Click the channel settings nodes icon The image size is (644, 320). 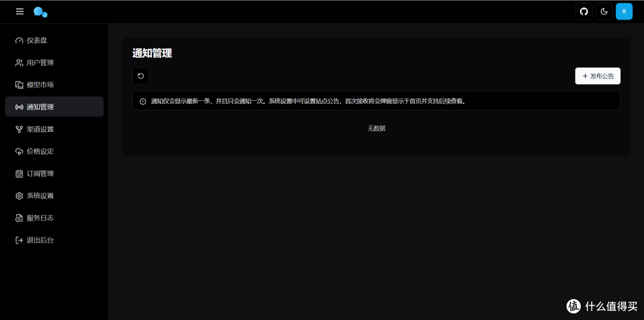click(x=19, y=130)
